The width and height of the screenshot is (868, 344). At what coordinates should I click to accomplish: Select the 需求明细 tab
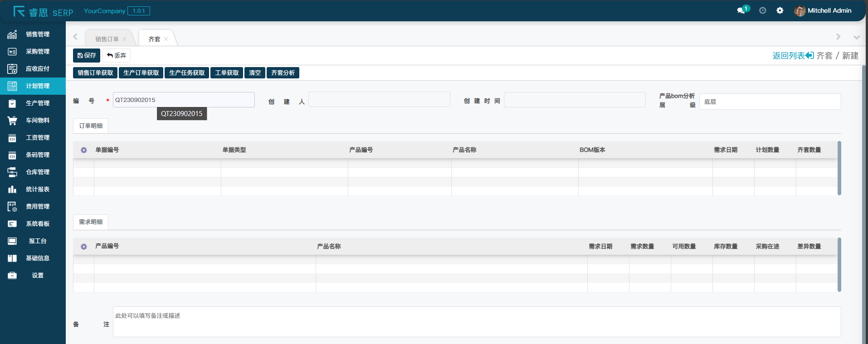[x=91, y=222]
